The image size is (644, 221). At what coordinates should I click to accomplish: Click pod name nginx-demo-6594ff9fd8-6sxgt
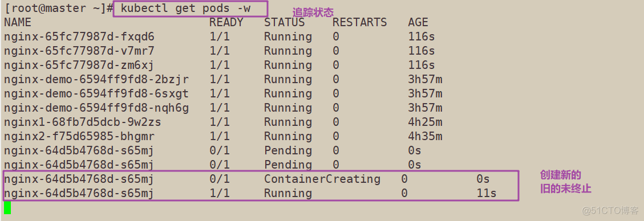pos(96,93)
